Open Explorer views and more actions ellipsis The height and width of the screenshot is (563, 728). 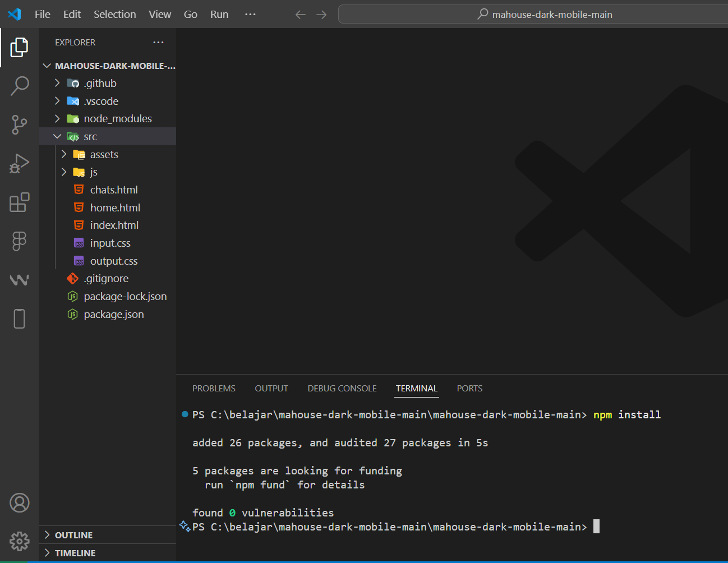click(159, 42)
